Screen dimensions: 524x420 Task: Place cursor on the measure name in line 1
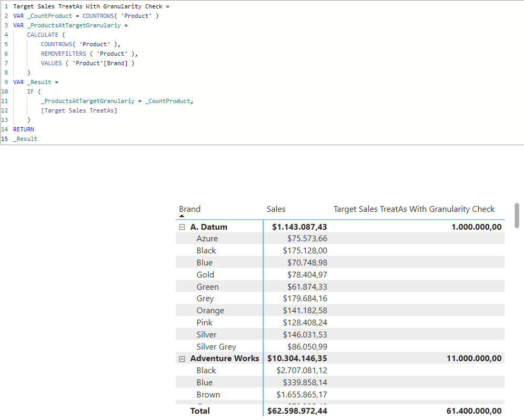coord(87,6)
